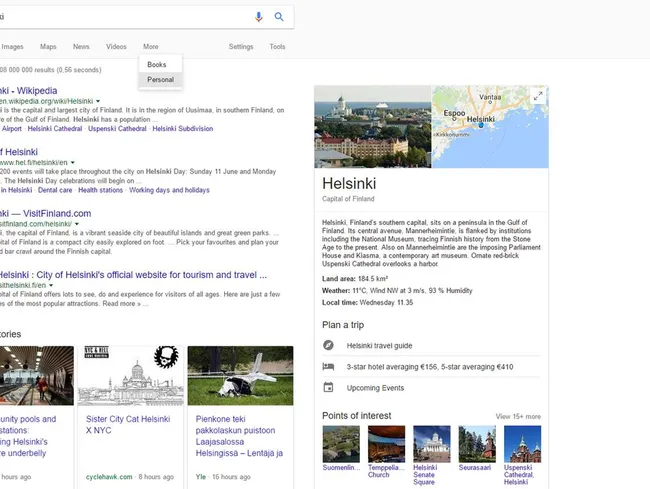Click the Helsinki city photo in knowledge panel
This screenshot has height=489, width=650.
point(372,126)
